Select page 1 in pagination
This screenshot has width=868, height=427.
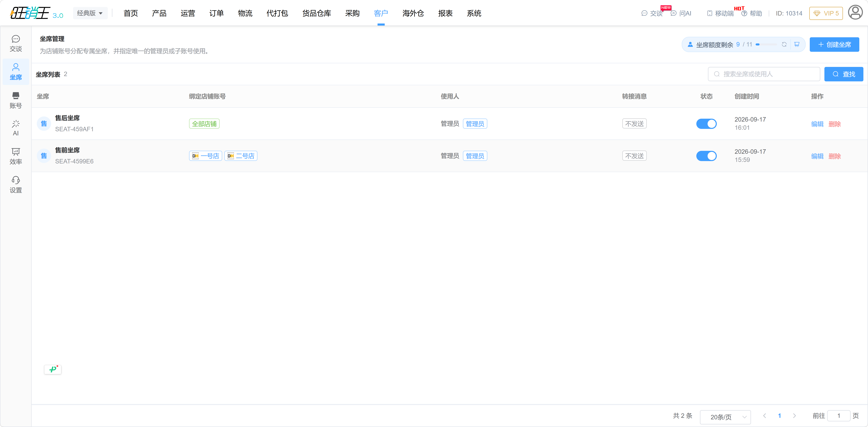point(779,416)
